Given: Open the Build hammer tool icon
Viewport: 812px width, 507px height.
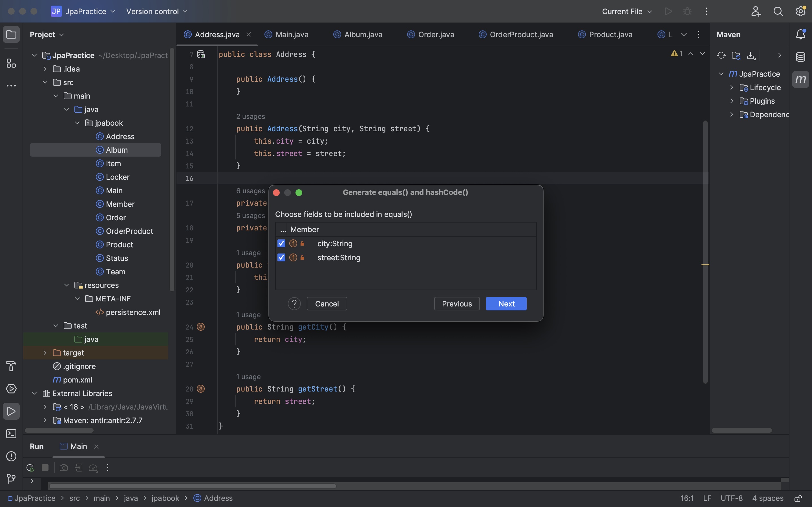Looking at the screenshot, I should pos(11,366).
